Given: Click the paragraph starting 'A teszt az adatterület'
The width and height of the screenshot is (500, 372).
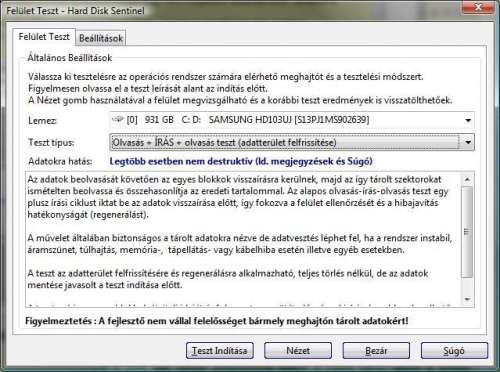Looking at the screenshot, I should coord(228,279).
